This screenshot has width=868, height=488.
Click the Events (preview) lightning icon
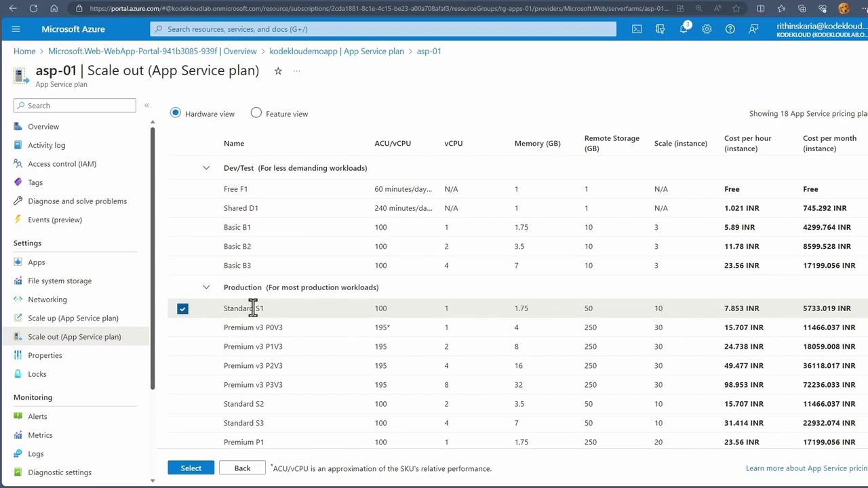18,220
